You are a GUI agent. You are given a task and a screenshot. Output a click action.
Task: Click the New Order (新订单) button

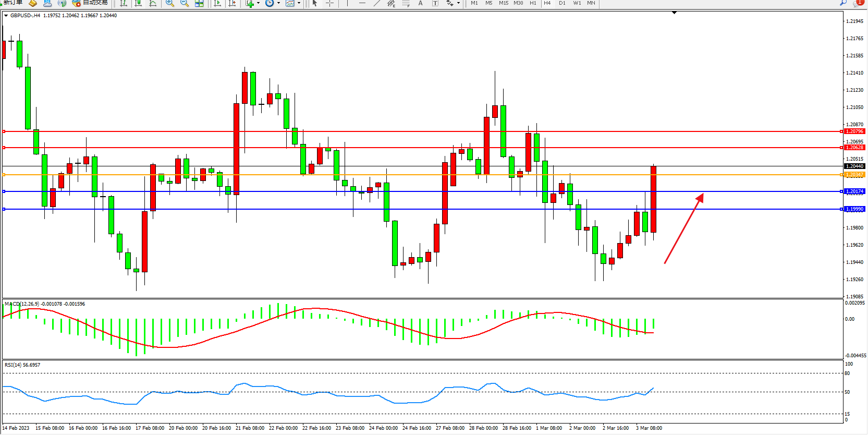[13, 3]
